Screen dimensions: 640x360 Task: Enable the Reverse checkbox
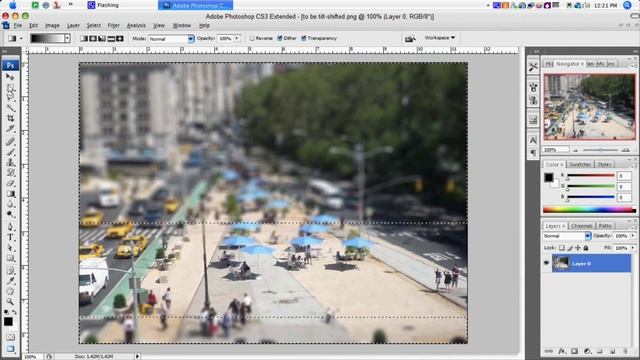[x=252, y=38]
